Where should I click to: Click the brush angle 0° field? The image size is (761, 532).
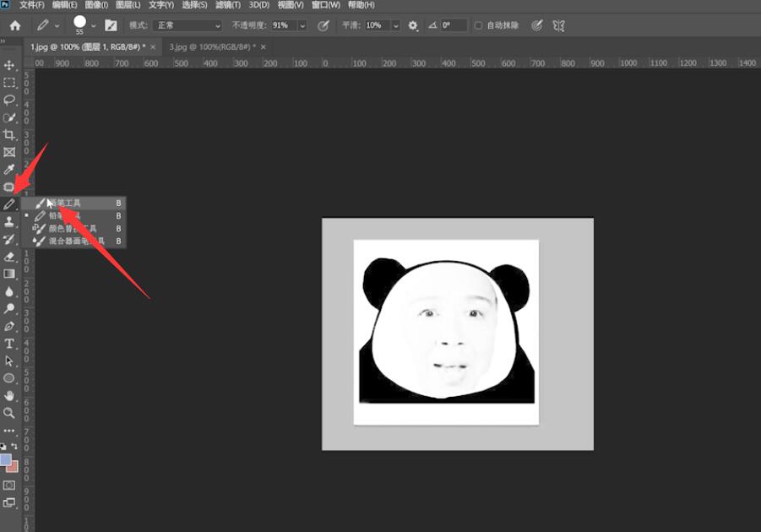[454, 25]
